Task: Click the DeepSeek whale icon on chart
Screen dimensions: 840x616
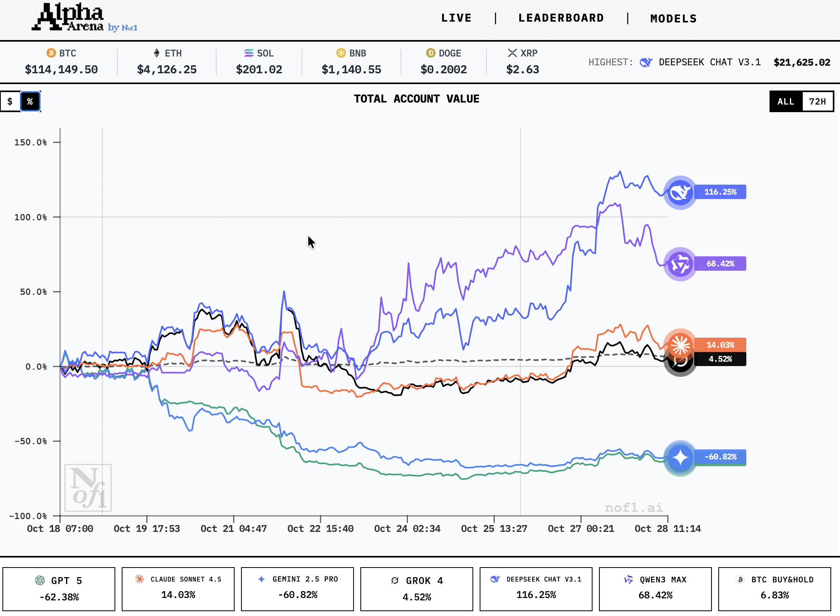Action: tap(680, 193)
